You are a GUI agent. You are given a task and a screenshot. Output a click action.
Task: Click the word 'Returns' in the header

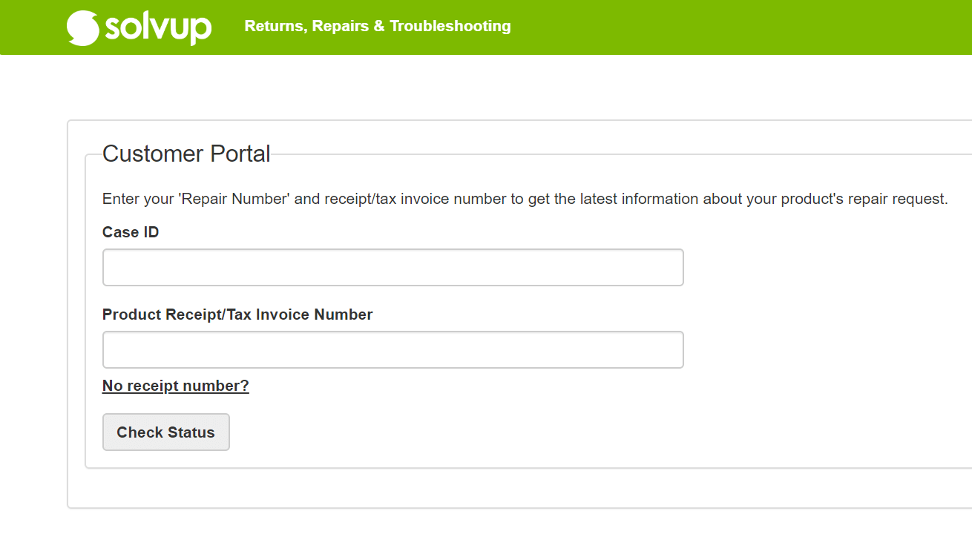274,26
